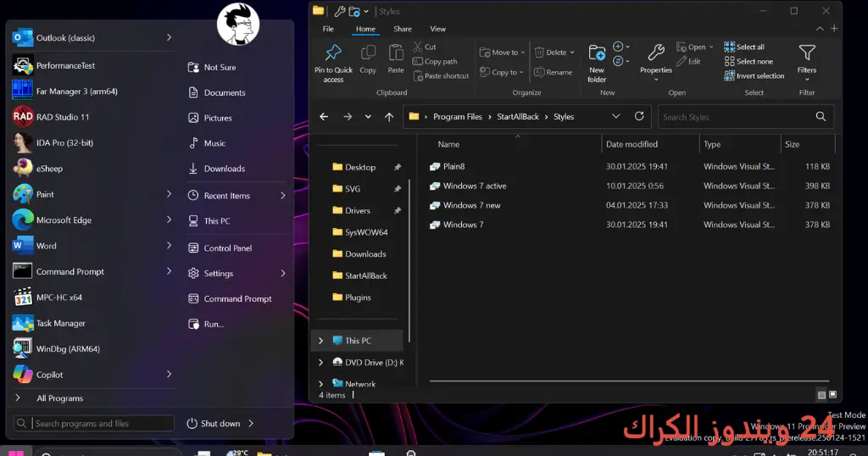This screenshot has height=456, width=868.
Task: Open Outlook (classic) from Start menu
Action: pos(92,37)
